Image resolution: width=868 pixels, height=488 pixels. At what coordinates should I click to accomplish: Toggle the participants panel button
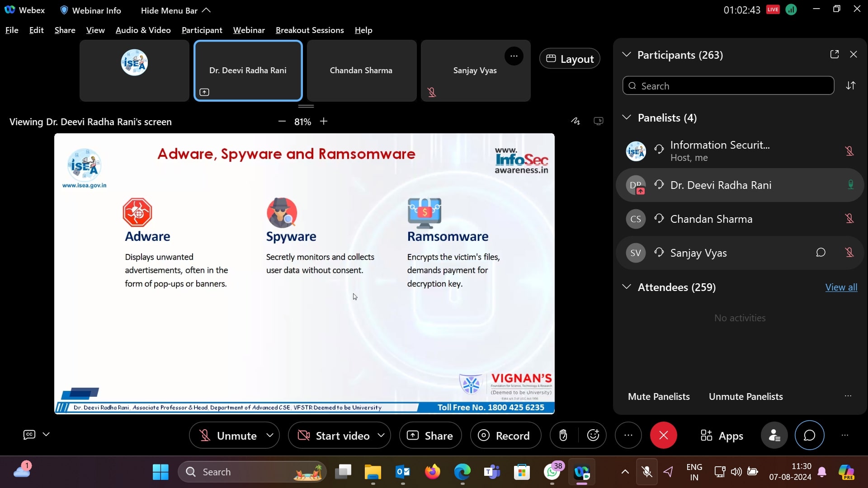click(x=774, y=435)
